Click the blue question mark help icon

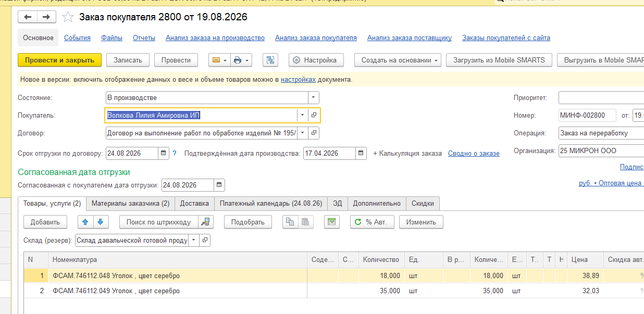(175, 153)
